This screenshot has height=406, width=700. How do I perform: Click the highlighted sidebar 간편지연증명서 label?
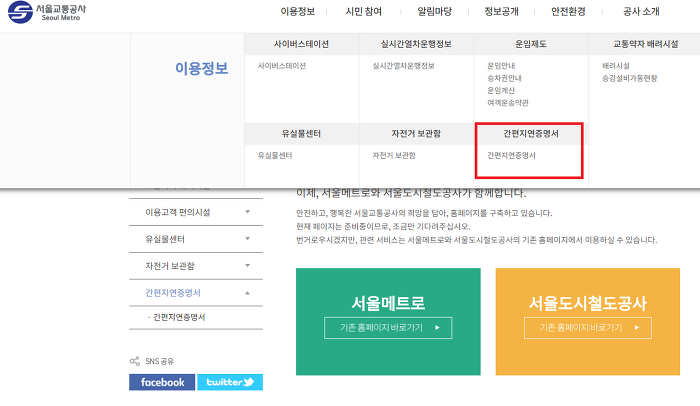click(x=173, y=293)
